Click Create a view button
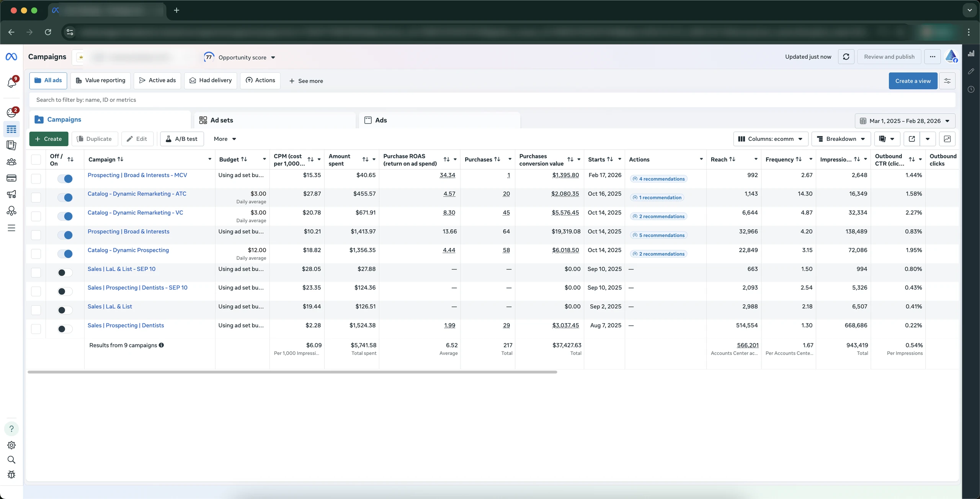This screenshot has width=980, height=499. coord(913,81)
